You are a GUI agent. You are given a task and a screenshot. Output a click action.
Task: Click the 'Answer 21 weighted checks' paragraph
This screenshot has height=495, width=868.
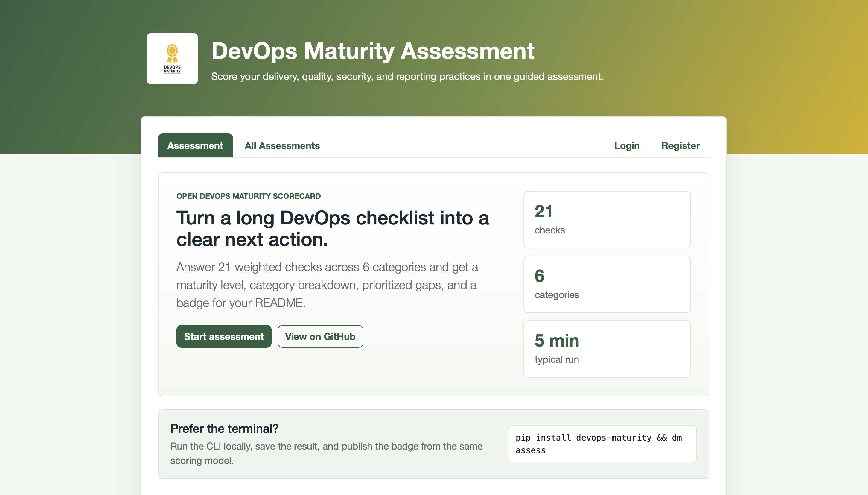coord(327,285)
